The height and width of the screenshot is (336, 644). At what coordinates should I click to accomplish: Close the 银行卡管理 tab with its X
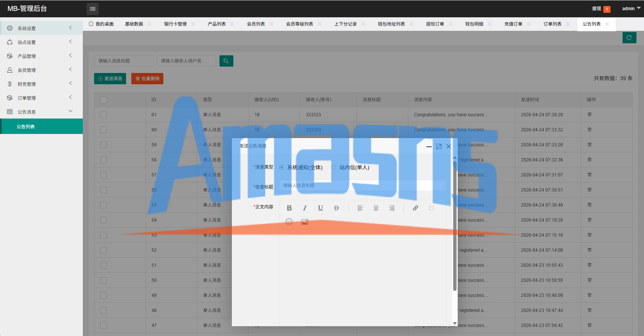193,24
